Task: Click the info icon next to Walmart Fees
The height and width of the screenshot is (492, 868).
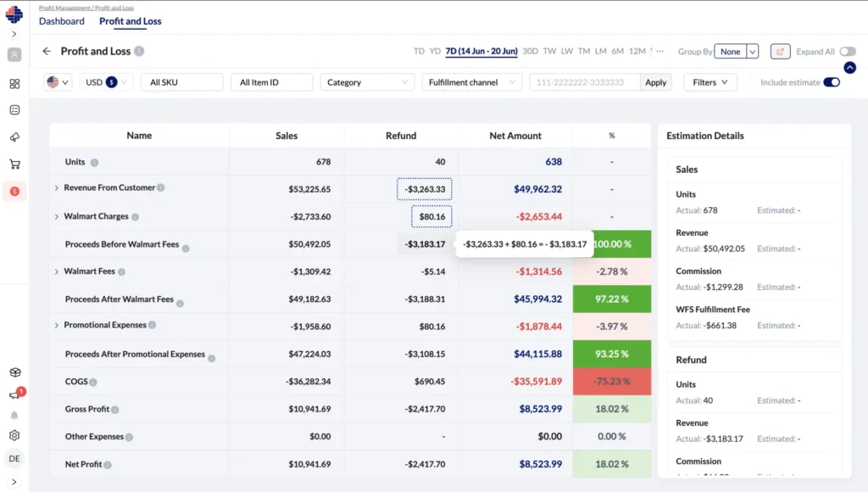Action: [x=121, y=271]
